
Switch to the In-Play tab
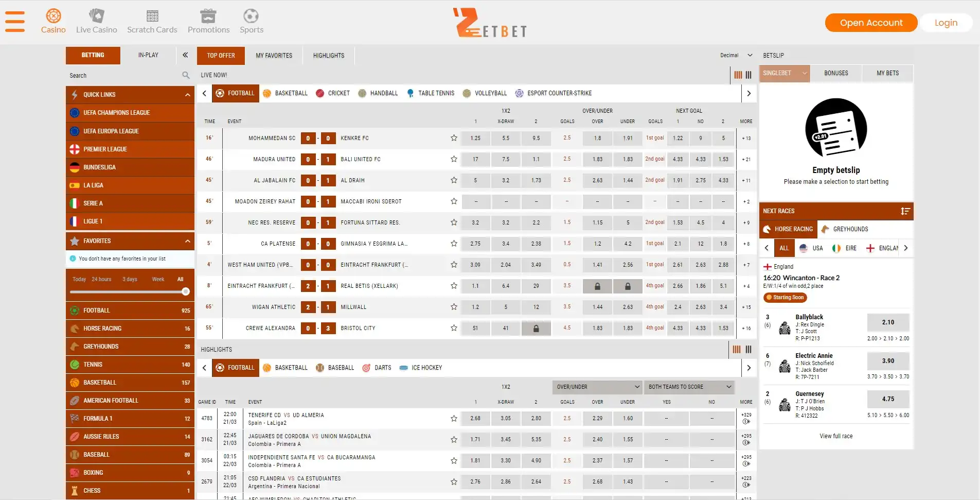148,55
